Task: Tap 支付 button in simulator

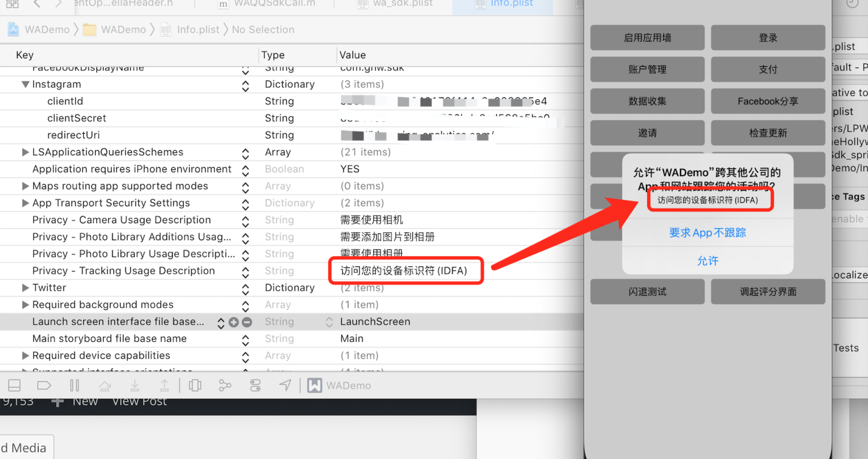Action: pyautogui.click(x=768, y=69)
